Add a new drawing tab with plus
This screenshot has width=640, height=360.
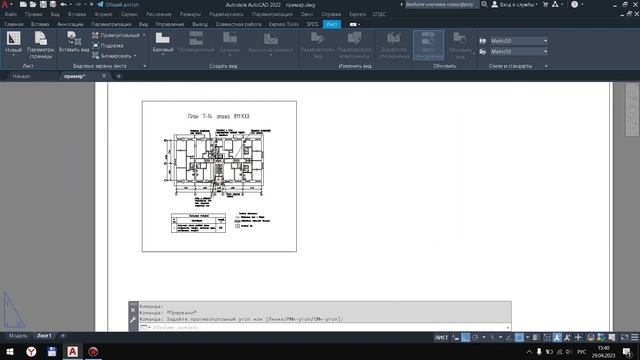119,76
